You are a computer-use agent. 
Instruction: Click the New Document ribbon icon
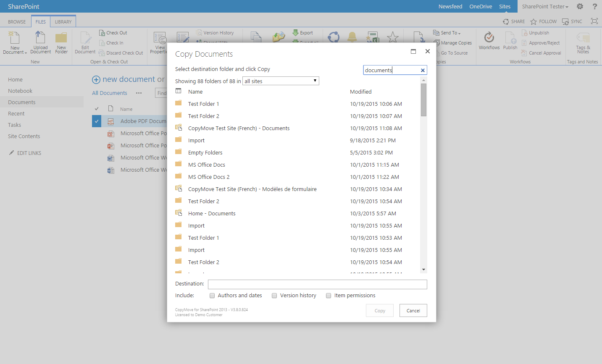[15, 42]
